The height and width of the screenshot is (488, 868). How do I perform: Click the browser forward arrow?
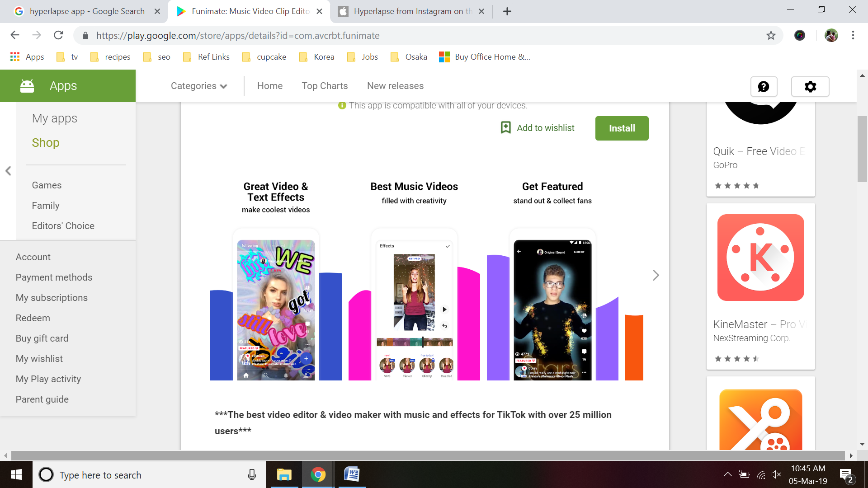coord(37,35)
